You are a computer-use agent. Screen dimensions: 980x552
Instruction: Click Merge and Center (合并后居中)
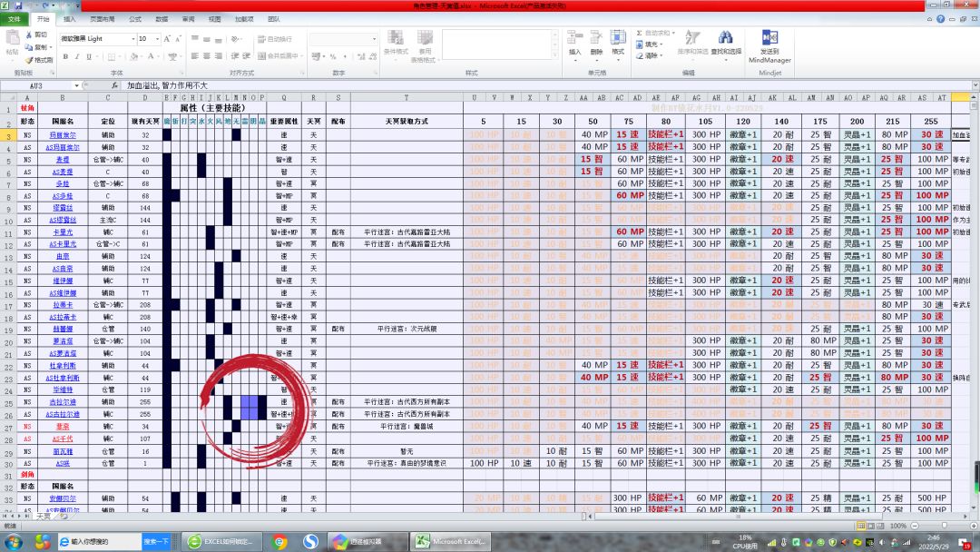279,56
